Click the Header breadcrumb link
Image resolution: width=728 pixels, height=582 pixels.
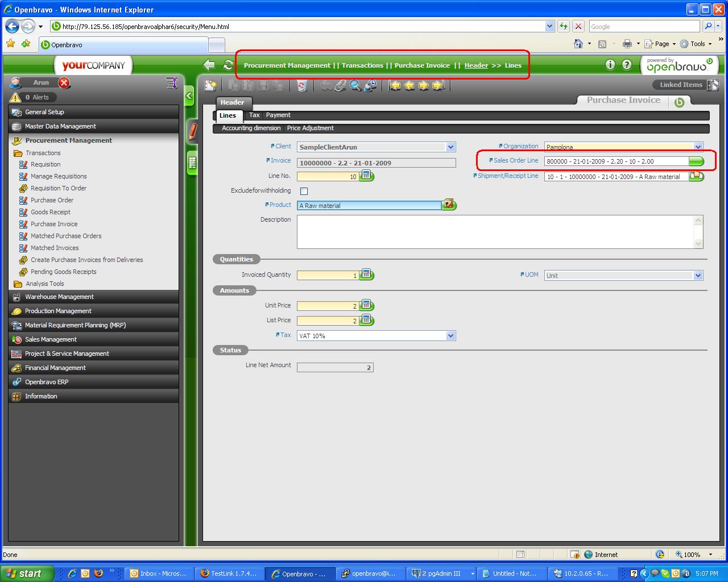[x=476, y=65]
